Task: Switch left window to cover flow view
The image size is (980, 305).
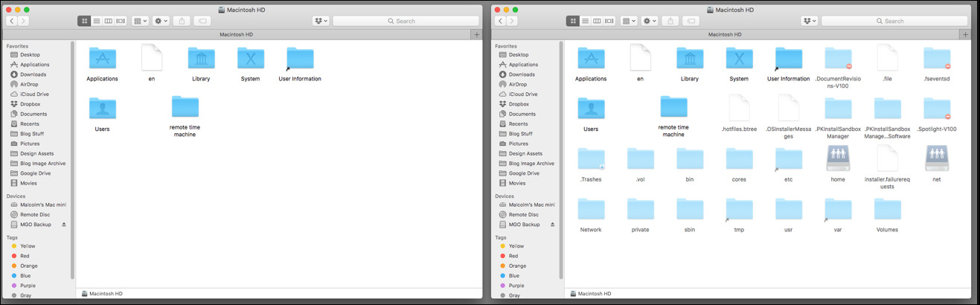Action: [121, 21]
